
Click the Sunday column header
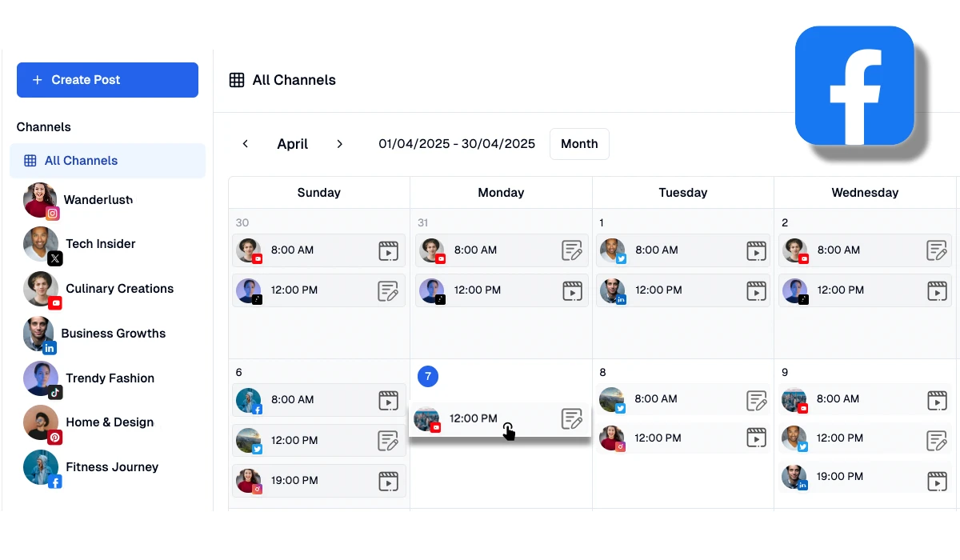(x=319, y=193)
